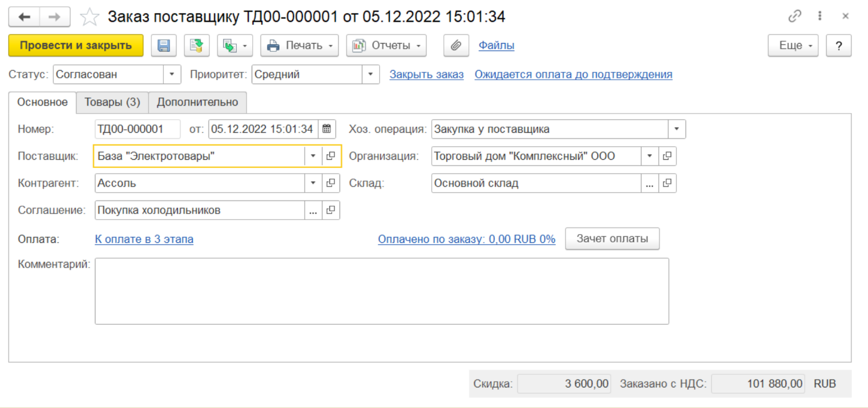Click the Зачет оплаты button
Image resolution: width=868 pixels, height=408 pixels.
point(612,239)
